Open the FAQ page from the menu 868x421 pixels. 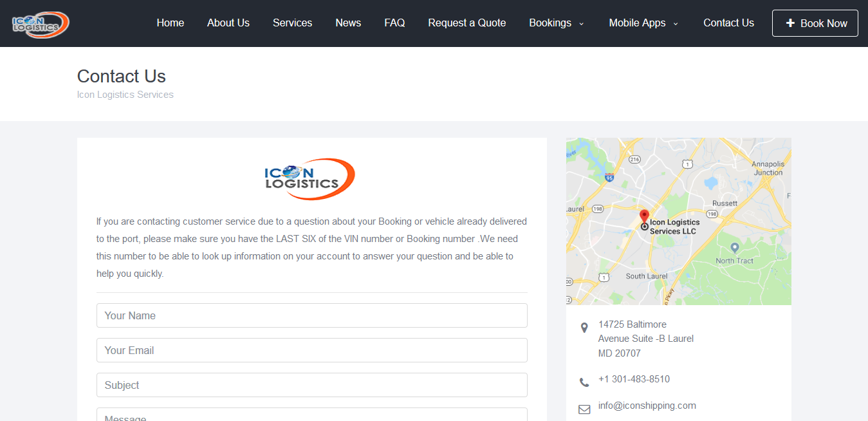click(x=394, y=23)
